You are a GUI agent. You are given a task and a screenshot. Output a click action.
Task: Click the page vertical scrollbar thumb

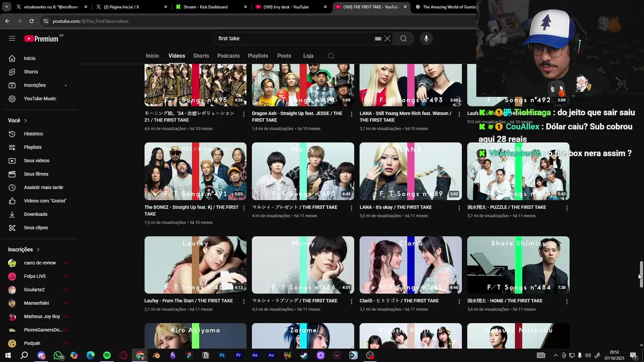coord(641,275)
